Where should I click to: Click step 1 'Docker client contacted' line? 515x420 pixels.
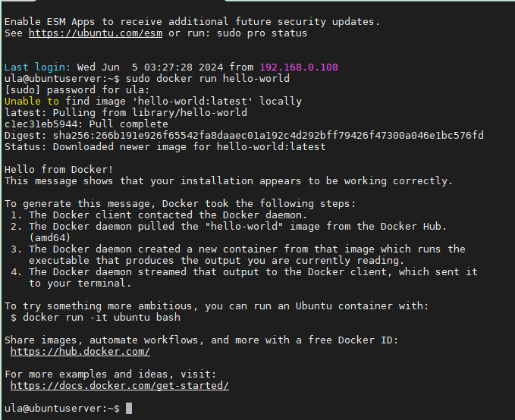pyautogui.click(x=159, y=215)
